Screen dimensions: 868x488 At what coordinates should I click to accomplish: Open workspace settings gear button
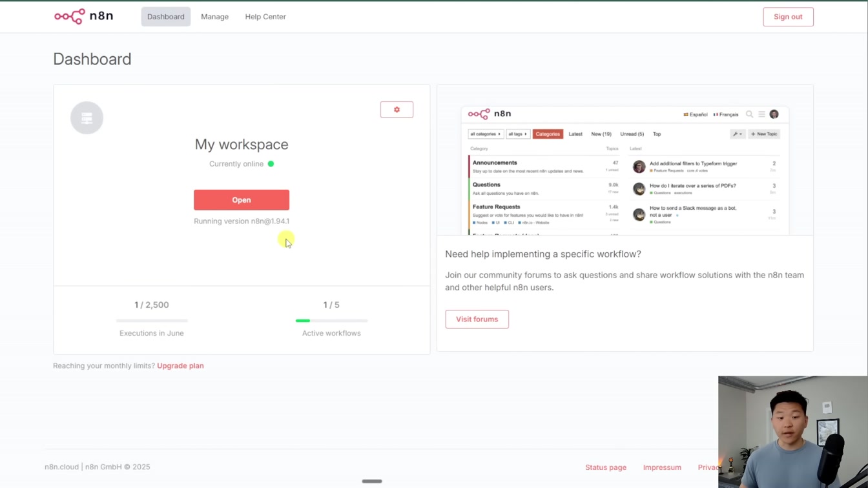[397, 110]
